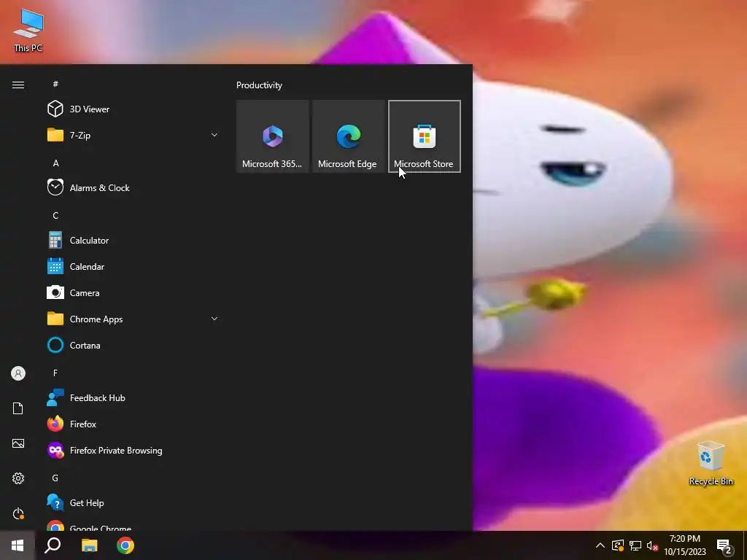Open Feedback Hub
The image size is (747, 560).
133,397
